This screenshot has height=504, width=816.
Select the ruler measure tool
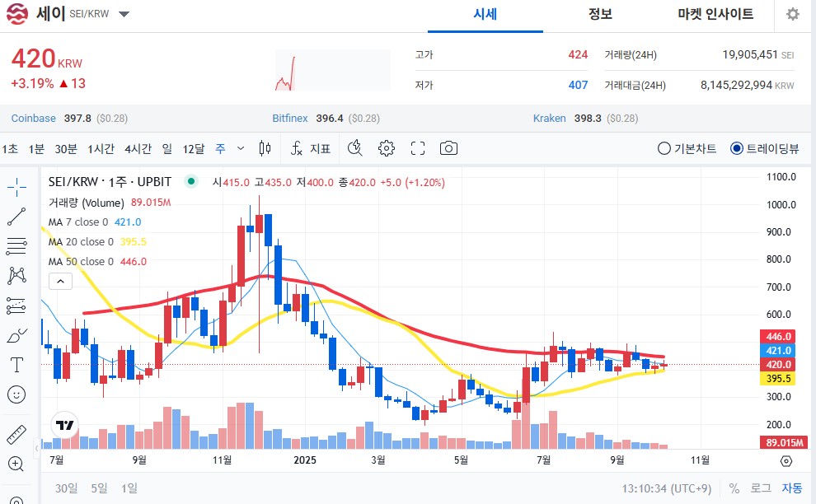tap(16, 434)
